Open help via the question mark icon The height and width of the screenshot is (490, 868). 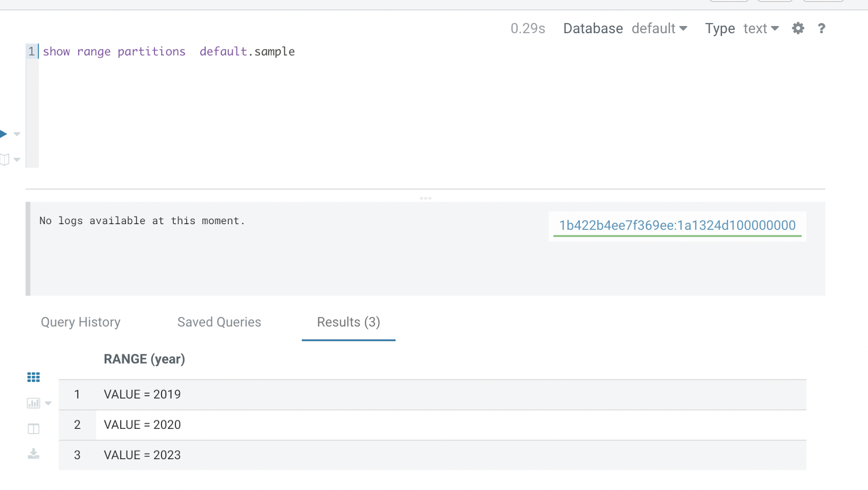[x=821, y=28]
